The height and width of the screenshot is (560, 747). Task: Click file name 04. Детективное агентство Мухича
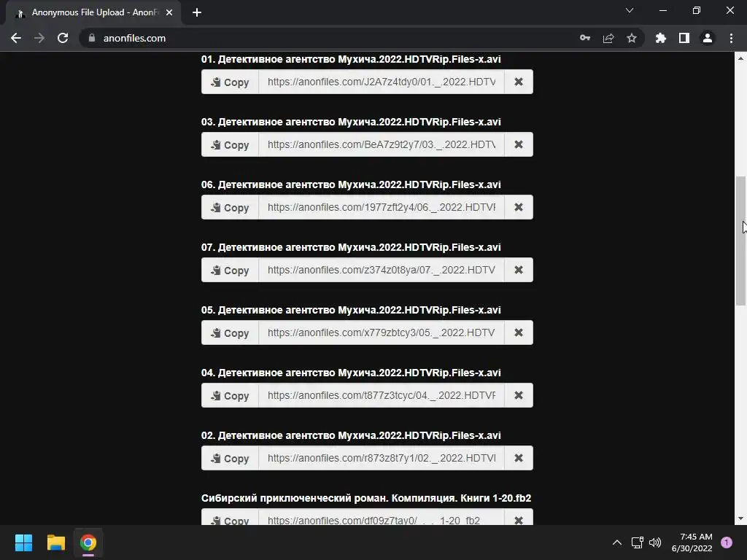point(351,373)
